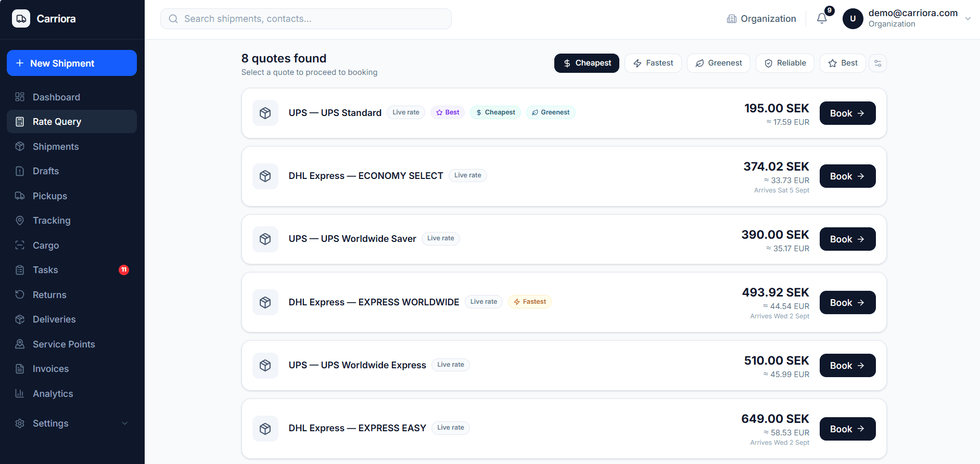Click the search magnifier icon

[x=173, y=19]
